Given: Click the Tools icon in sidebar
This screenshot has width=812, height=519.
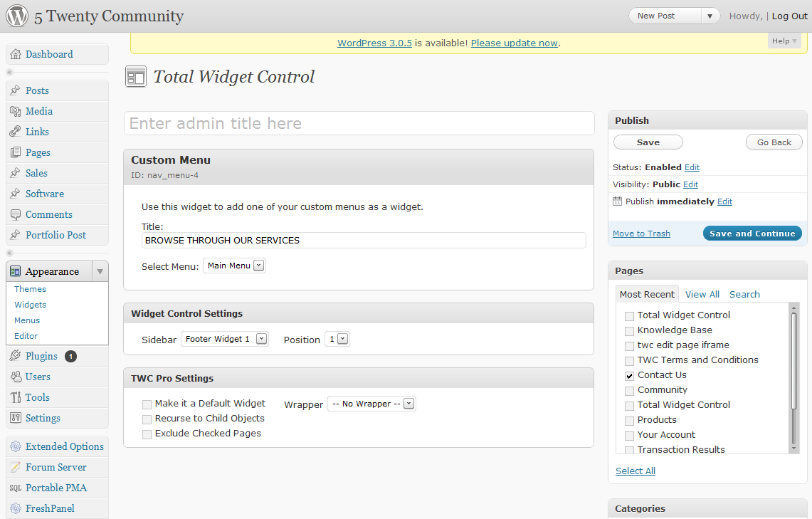Looking at the screenshot, I should click(16, 397).
